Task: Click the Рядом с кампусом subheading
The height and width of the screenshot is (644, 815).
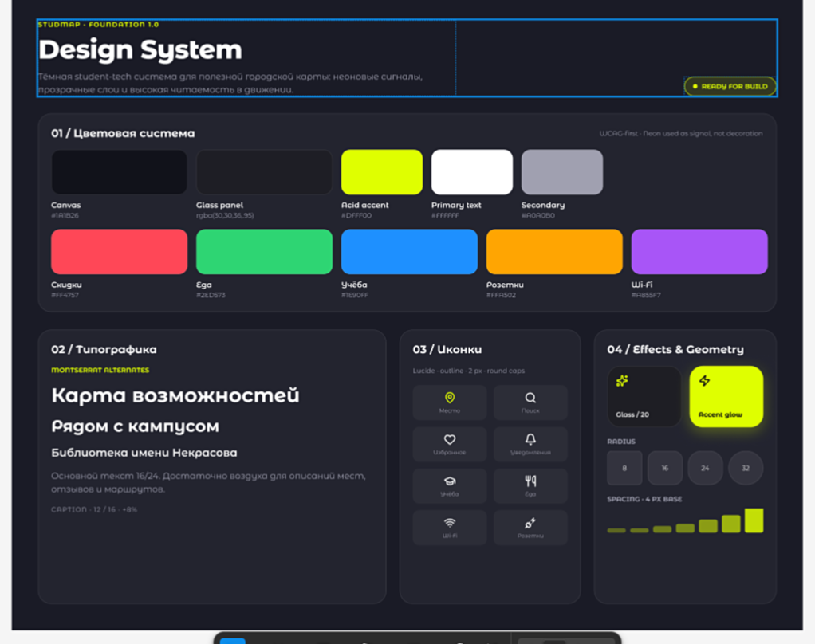Action: 135,426
